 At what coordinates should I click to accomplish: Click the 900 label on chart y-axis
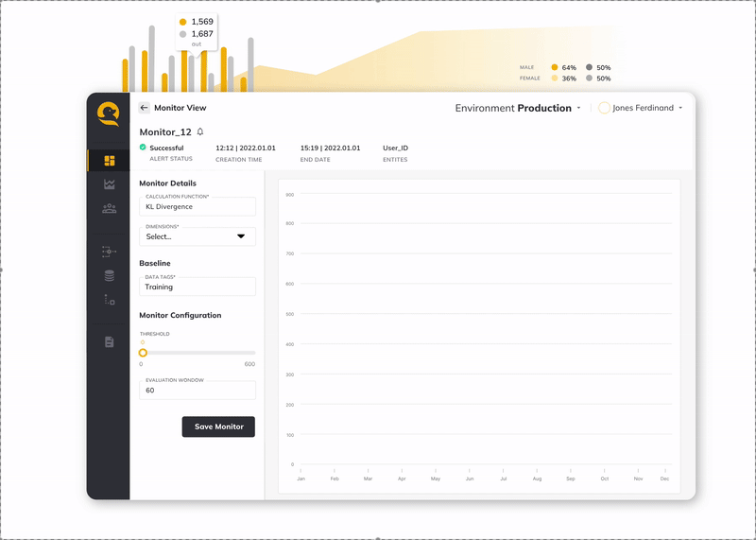[x=290, y=195]
